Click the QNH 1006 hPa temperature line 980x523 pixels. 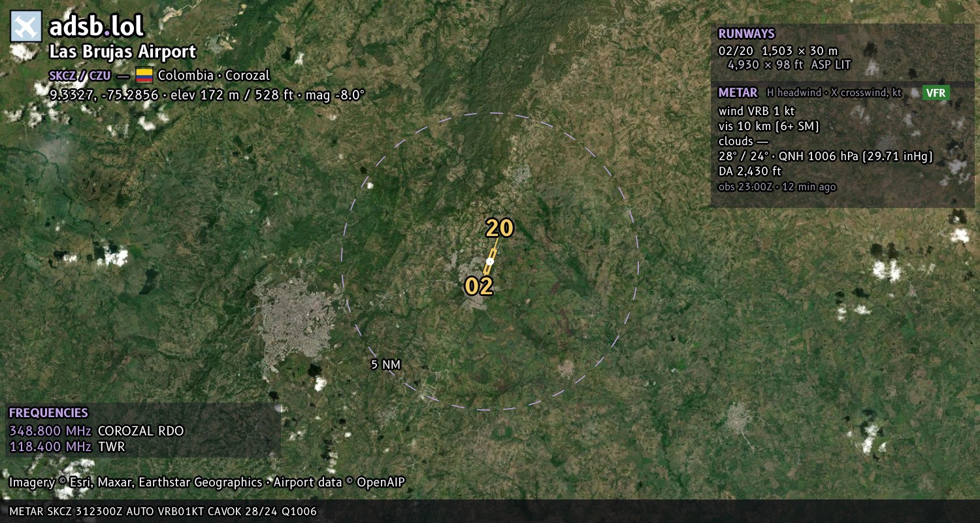click(x=826, y=156)
